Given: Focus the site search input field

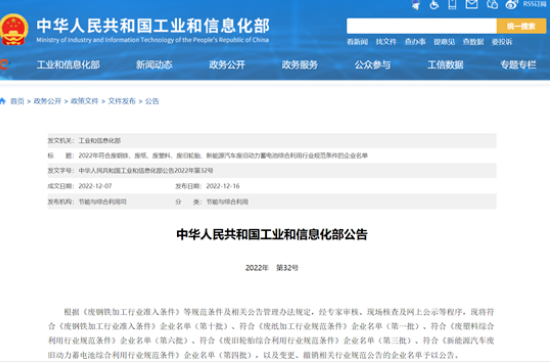Looking at the screenshot, I should 422,26.
